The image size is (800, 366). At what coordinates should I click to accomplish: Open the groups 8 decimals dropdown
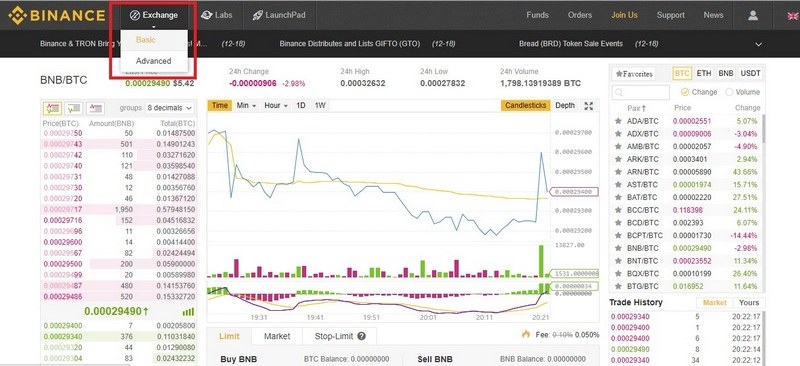click(x=169, y=108)
